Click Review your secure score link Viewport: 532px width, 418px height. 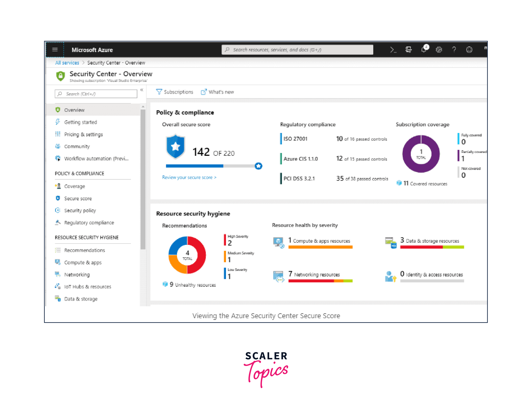pos(189,177)
